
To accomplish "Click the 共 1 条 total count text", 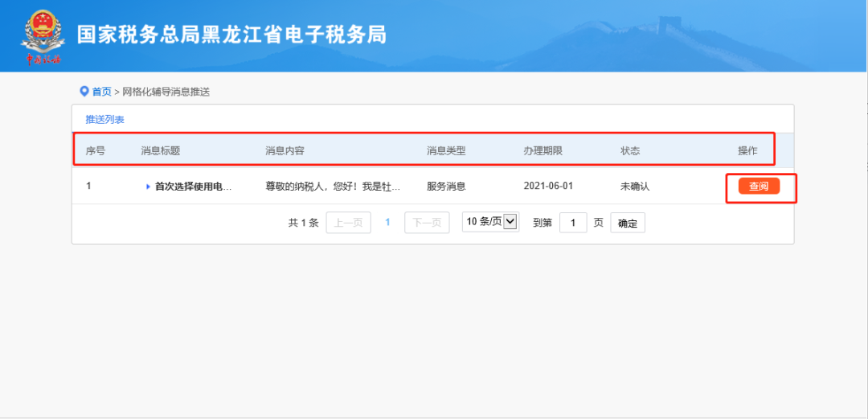I will 303,223.
